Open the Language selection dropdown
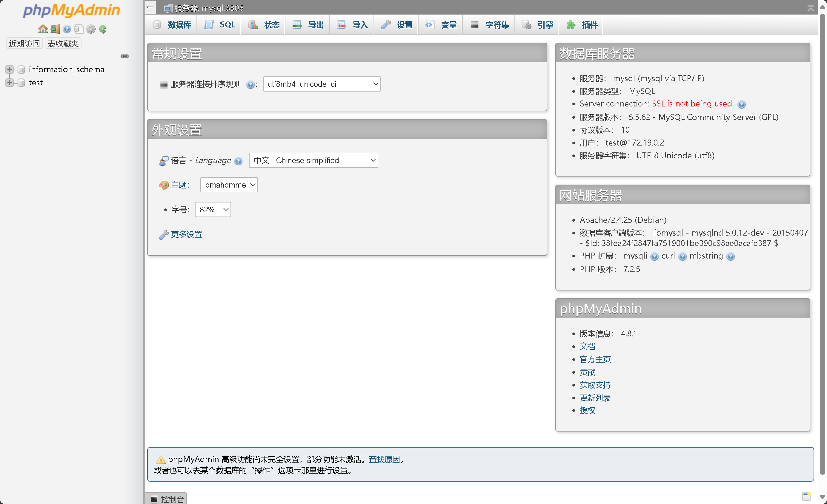The width and height of the screenshot is (827, 504). (313, 160)
